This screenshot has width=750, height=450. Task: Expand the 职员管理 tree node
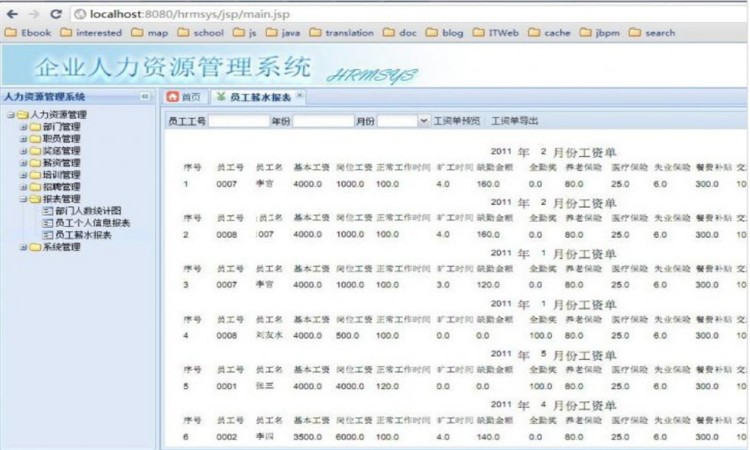click(x=23, y=139)
